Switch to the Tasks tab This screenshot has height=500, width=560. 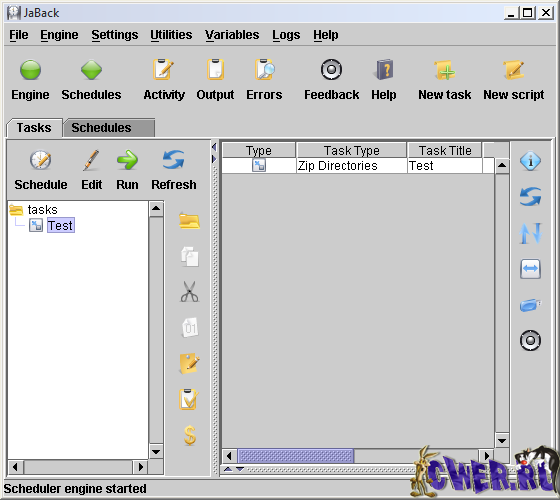(x=34, y=128)
